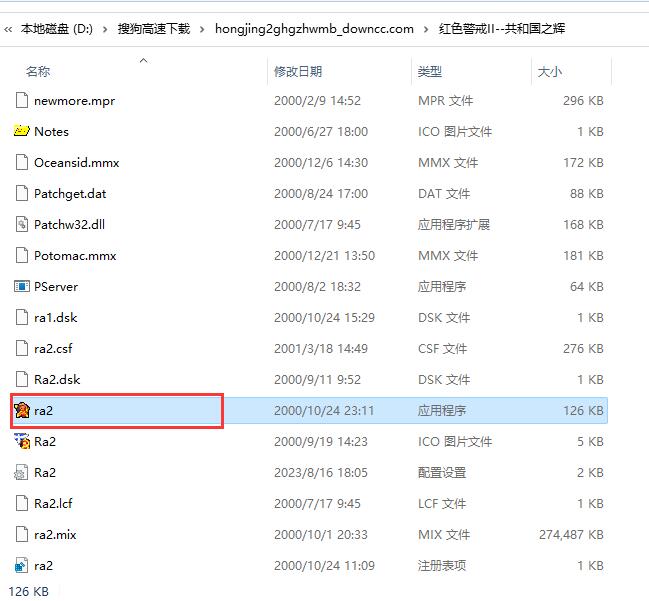Click 红色警戒II--共和国之辉 breadcrumb segment

coord(502,29)
